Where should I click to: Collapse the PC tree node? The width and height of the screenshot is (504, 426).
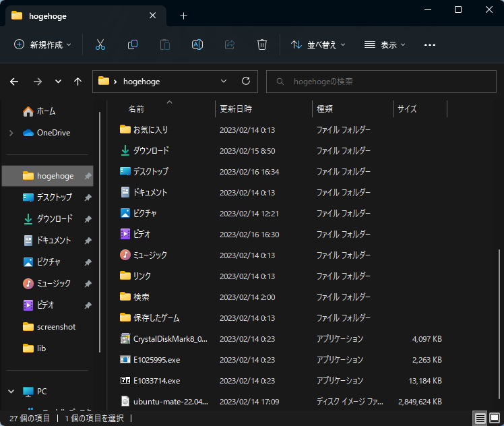11,391
